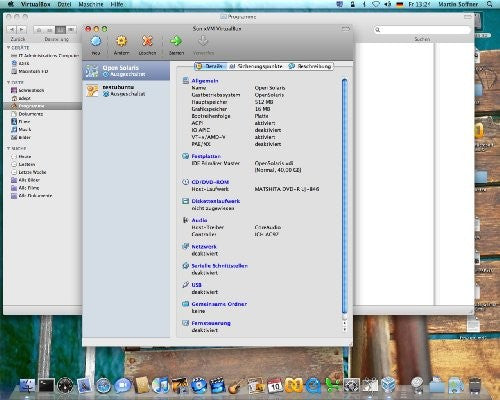The image size is (500, 400).
Task: Open the CD/DVD-ROM settings link
Action: click(x=210, y=182)
